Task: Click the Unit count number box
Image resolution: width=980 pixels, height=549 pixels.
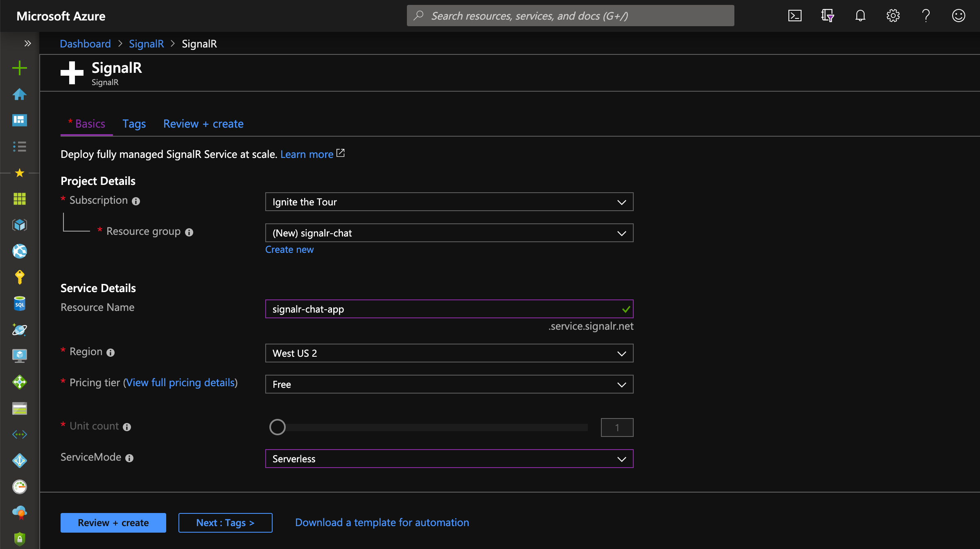Action: pyautogui.click(x=617, y=427)
